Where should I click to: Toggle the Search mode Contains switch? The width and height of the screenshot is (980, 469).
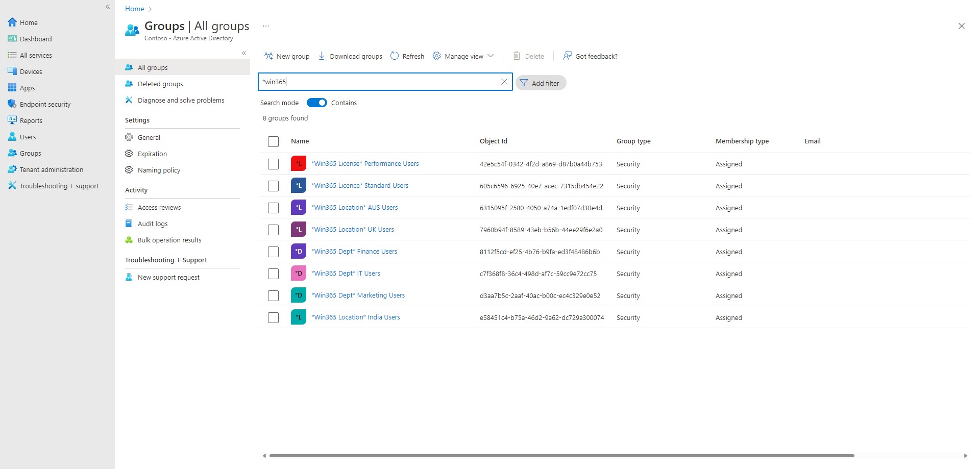click(x=316, y=103)
